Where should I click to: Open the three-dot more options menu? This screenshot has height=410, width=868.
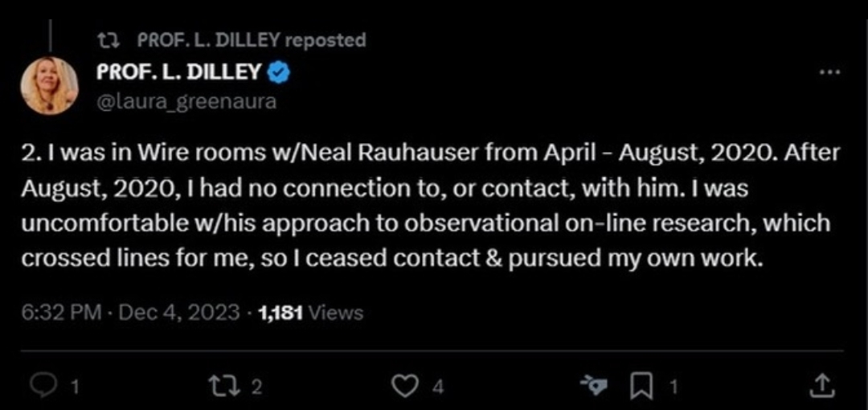click(830, 72)
